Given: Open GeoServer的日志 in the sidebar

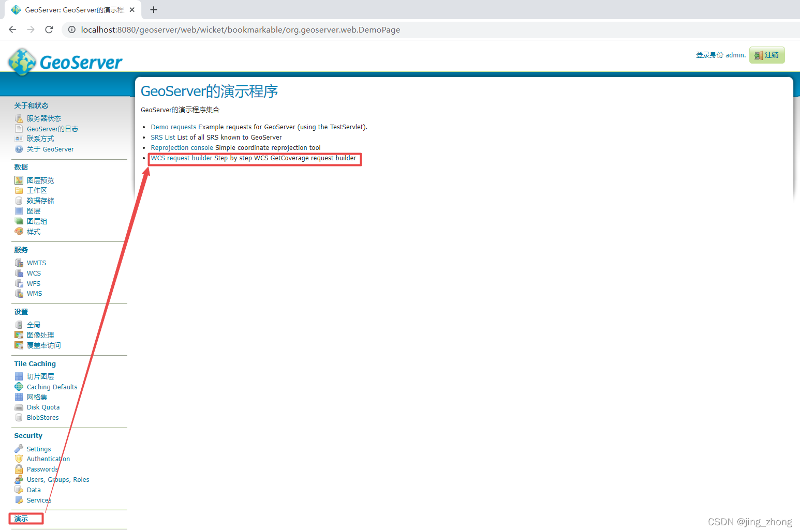Looking at the screenshot, I should pos(52,129).
